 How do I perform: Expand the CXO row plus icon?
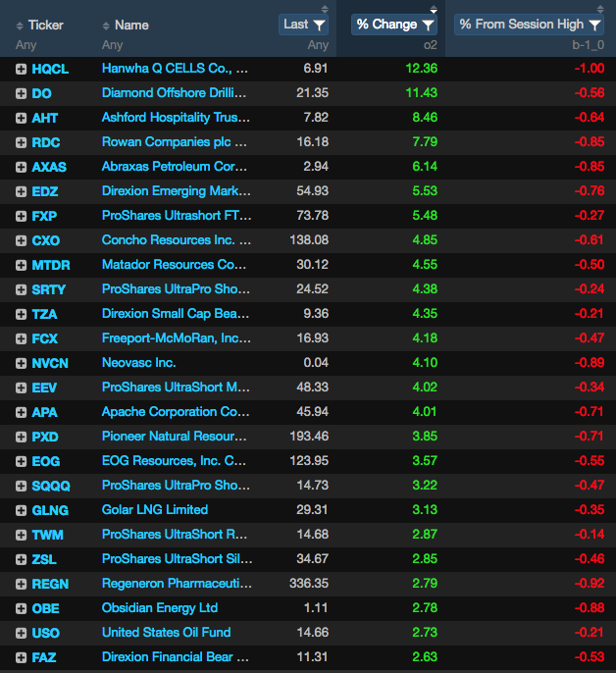(21, 240)
